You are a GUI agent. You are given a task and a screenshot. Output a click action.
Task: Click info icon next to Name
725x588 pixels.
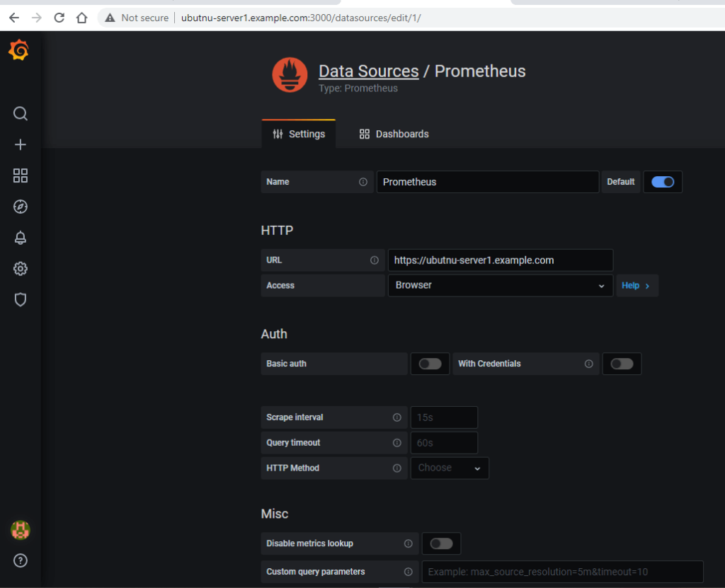point(363,182)
